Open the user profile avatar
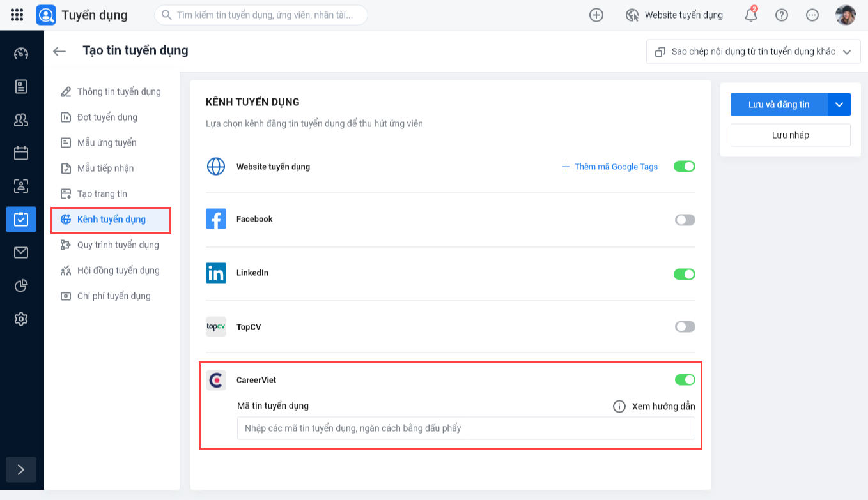This screenshot has height=500, width=868. click(846, 15)
